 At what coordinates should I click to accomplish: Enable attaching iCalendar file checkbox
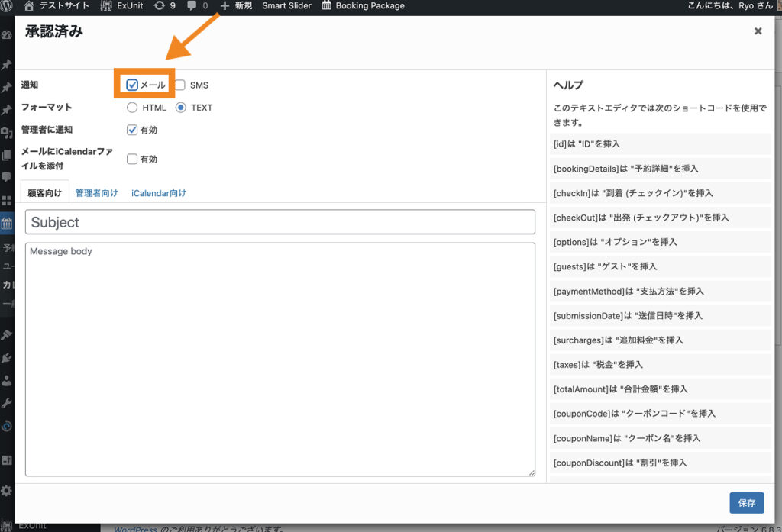pos(132,160)
